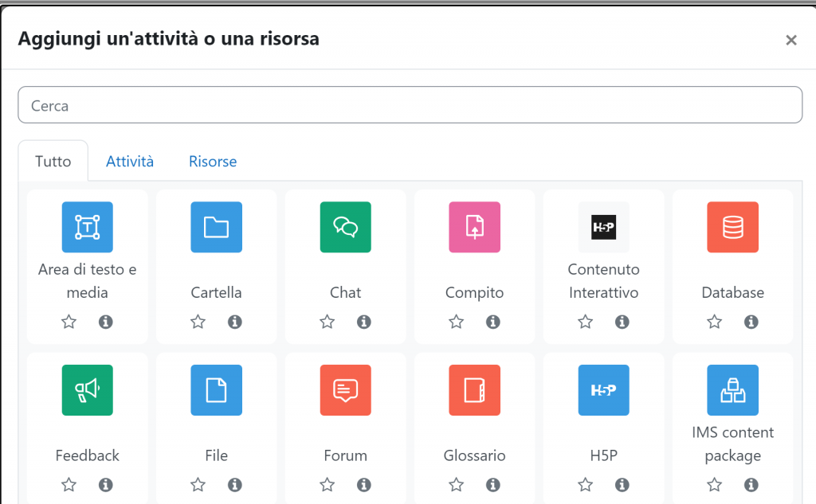Choose the Glossario book icon

tap(475, 390)
